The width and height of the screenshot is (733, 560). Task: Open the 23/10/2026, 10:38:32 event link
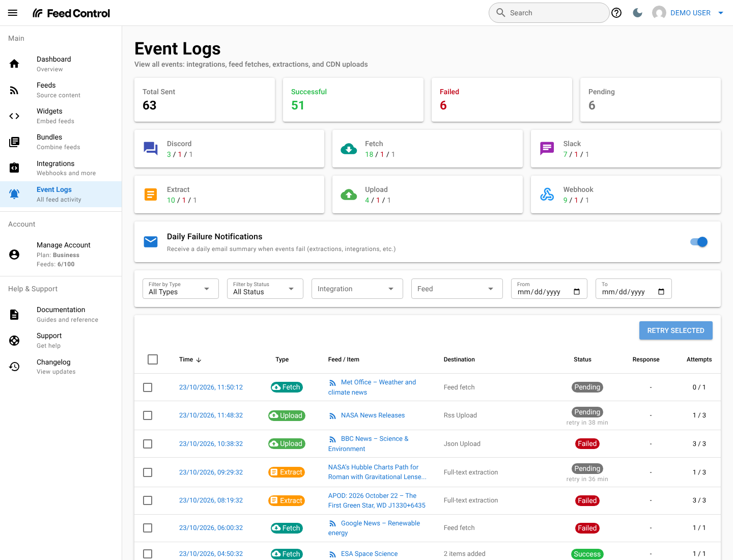coord(211,444)
